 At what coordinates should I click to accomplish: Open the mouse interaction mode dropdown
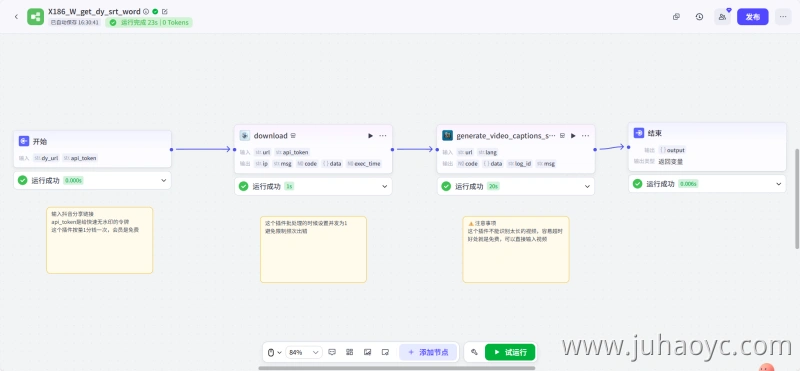click(x=274, y=352)
